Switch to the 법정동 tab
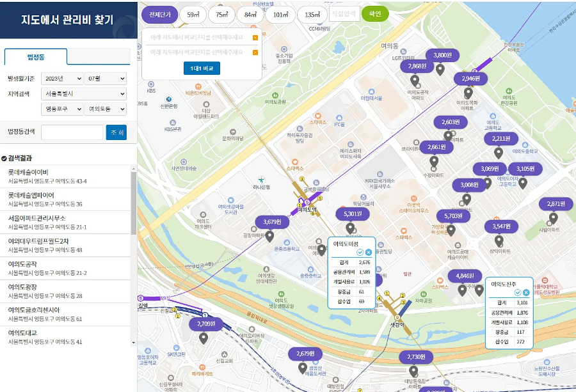This screenshot has height=392, width=576. [36, 57]
